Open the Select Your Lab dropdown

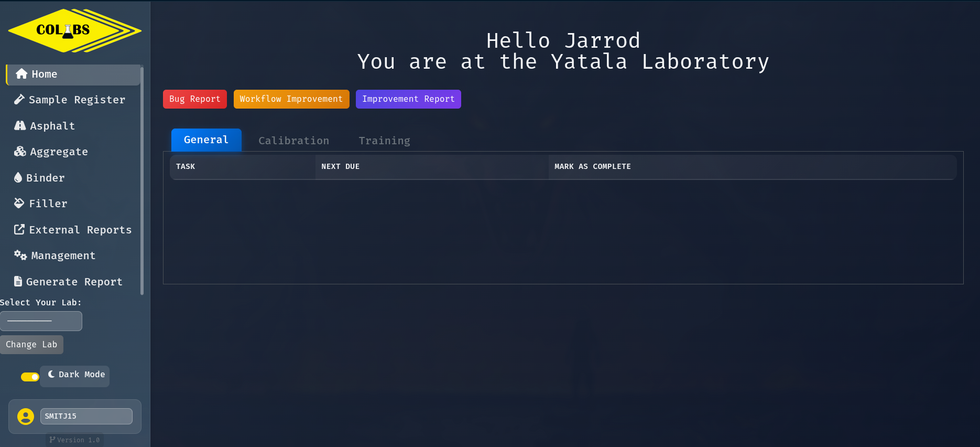pyautogui.click(x=41, y=321)
